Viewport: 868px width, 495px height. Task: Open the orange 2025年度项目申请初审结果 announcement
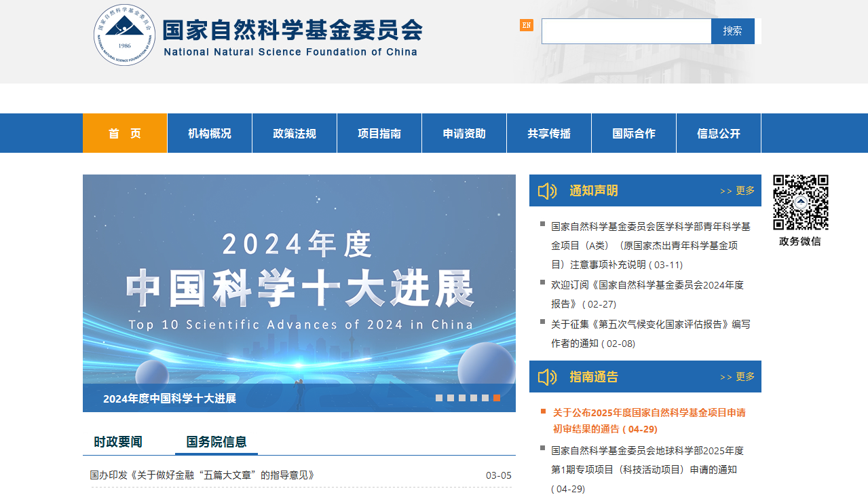point(649,420)
